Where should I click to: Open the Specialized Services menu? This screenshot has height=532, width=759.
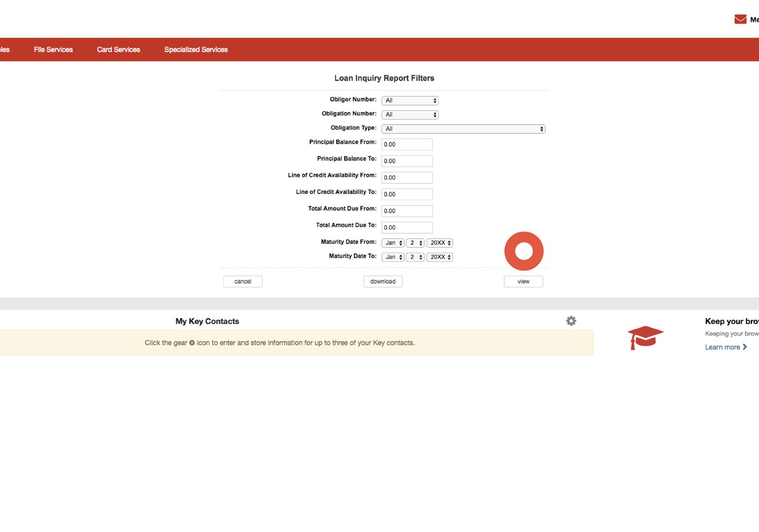pyautogui.click(x=196, y=49)
